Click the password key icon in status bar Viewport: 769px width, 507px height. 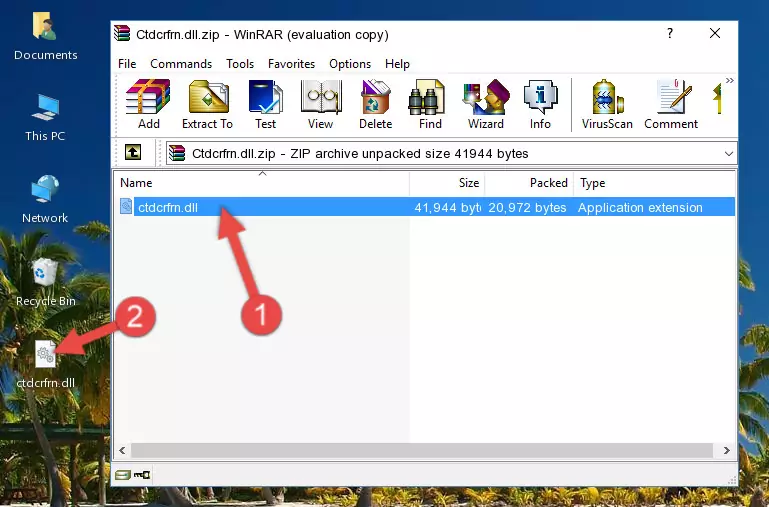(x=142, y=475)
